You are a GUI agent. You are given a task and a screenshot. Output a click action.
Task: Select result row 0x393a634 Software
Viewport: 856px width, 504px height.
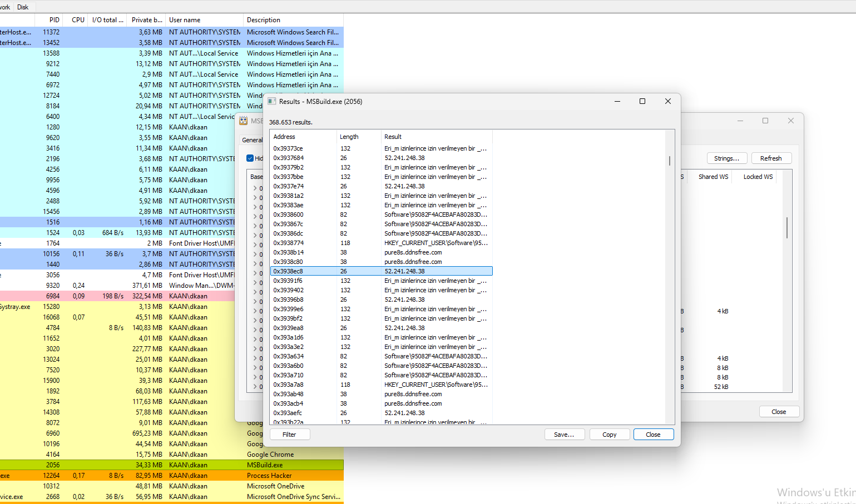click(x=381, y=356)
